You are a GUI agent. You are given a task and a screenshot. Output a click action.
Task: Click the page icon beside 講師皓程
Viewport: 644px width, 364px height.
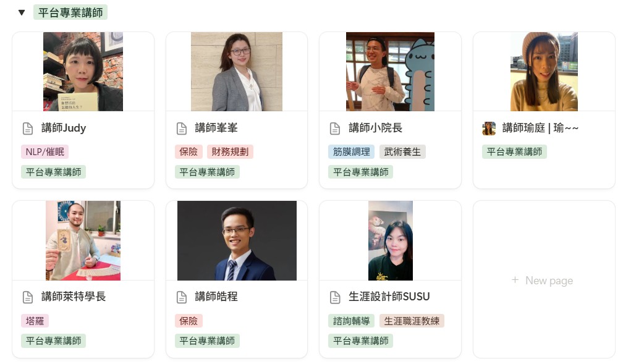[182, 297]
